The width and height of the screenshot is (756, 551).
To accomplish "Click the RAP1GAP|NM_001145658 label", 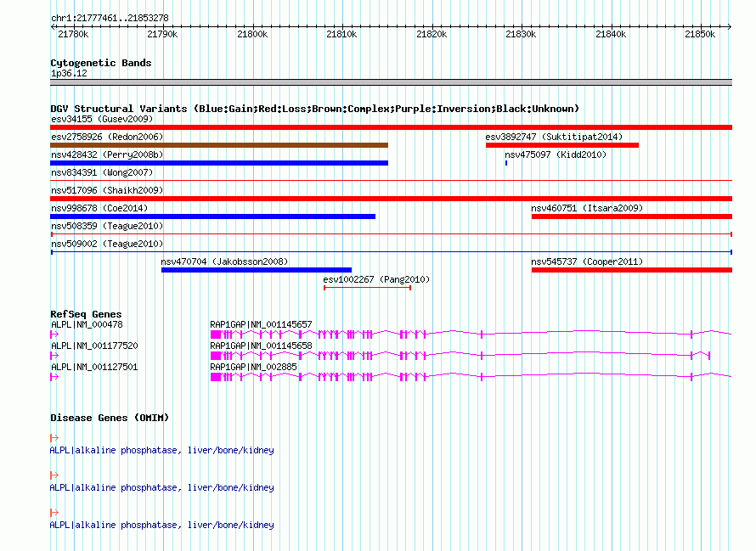I will [261, 346].
